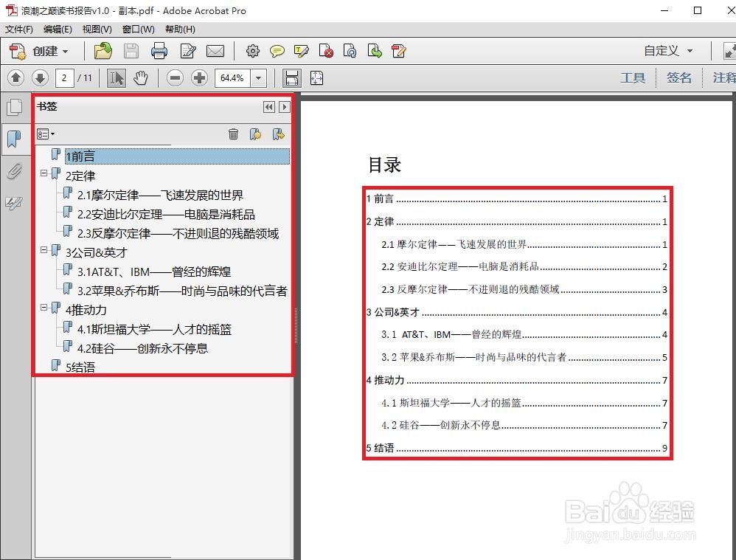This screenshot has height=560, width=736.
Task: Zoom in with the plus button
Action: coord(199,77)
